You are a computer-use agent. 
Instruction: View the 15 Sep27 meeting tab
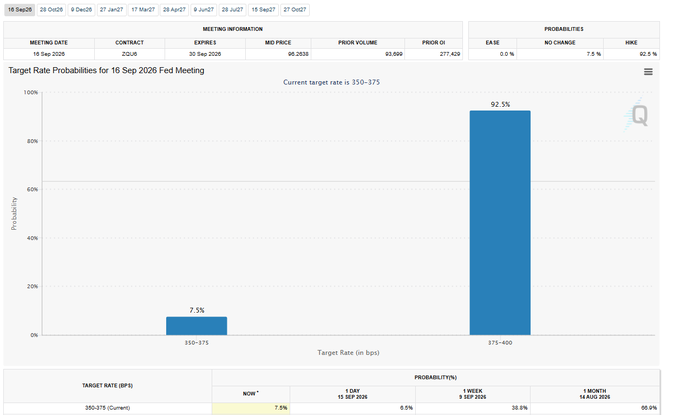coord(263,10)
